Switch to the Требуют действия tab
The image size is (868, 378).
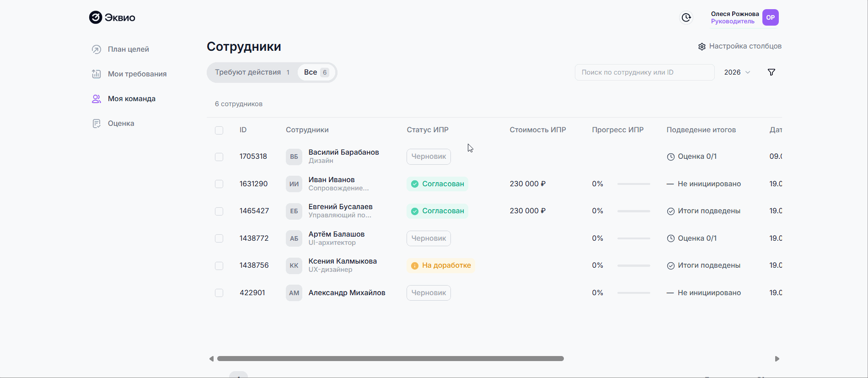252,72
